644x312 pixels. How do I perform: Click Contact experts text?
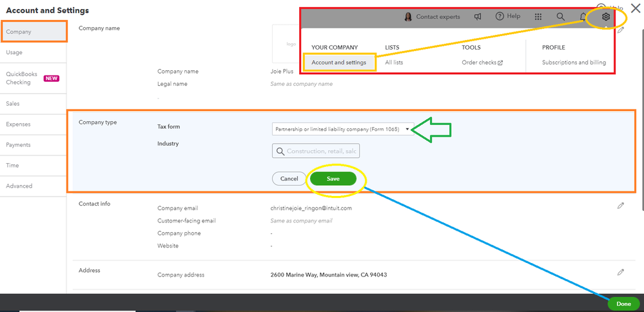pyautogui.click(x=438, y=17)
